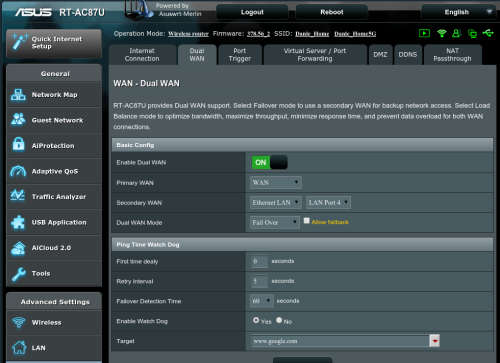The image size is (500, 363).
Task: Click the Retry interval input field
Action: [x=259, y=281]
